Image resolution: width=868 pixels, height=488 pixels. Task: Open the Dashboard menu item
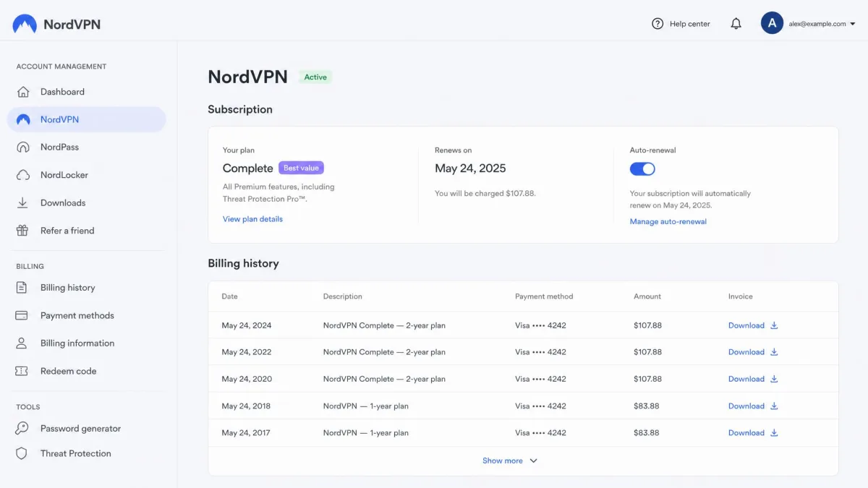click(x=87, y=92)
